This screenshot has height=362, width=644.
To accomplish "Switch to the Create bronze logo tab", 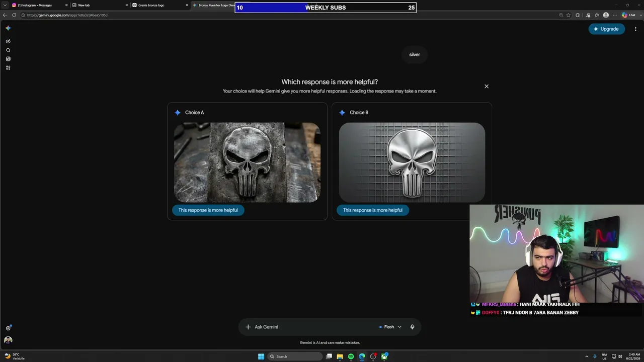I will [159, 5].
